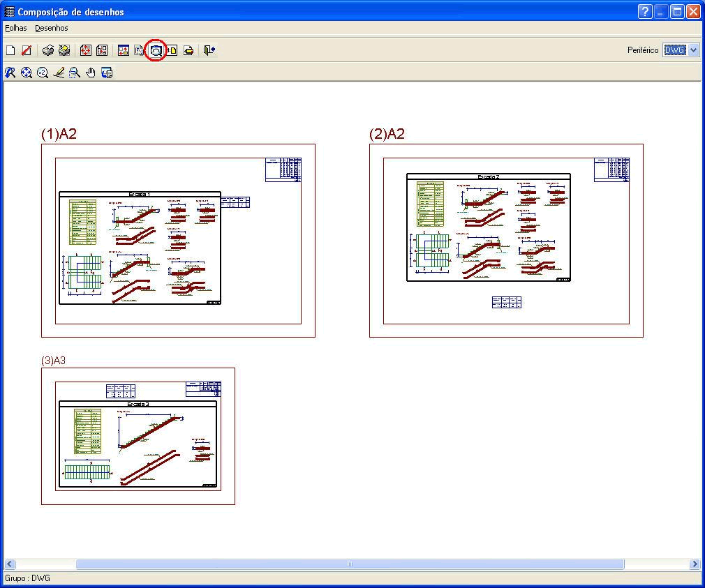Click the 1: scale sheet icon

pyautogui.click(x=172, y=50)
